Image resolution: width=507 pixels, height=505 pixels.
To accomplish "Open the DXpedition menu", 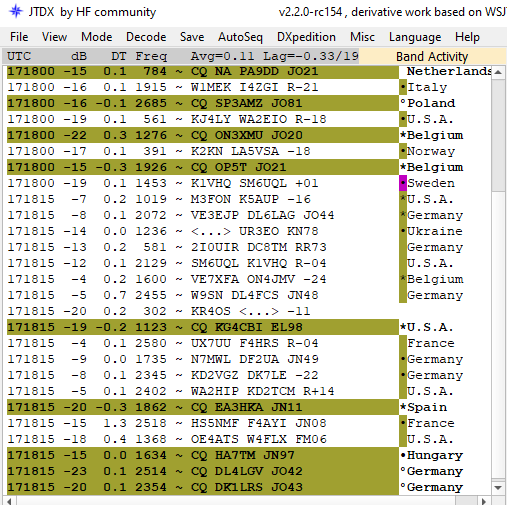I will click(x=306, y=37).
